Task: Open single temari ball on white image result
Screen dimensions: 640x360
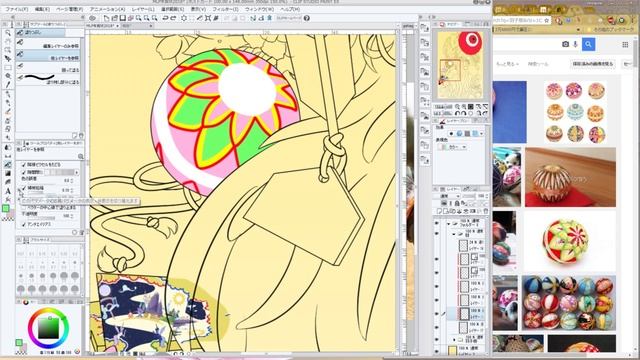Action: coord(570,241)
